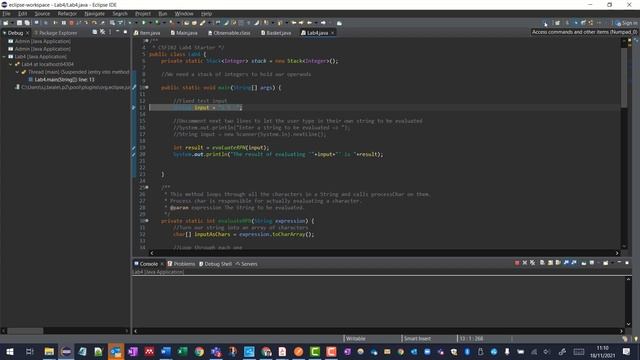Toggle breakpoint on line 13 in gutter
640x360 pixels.
(x=134, y=108)
